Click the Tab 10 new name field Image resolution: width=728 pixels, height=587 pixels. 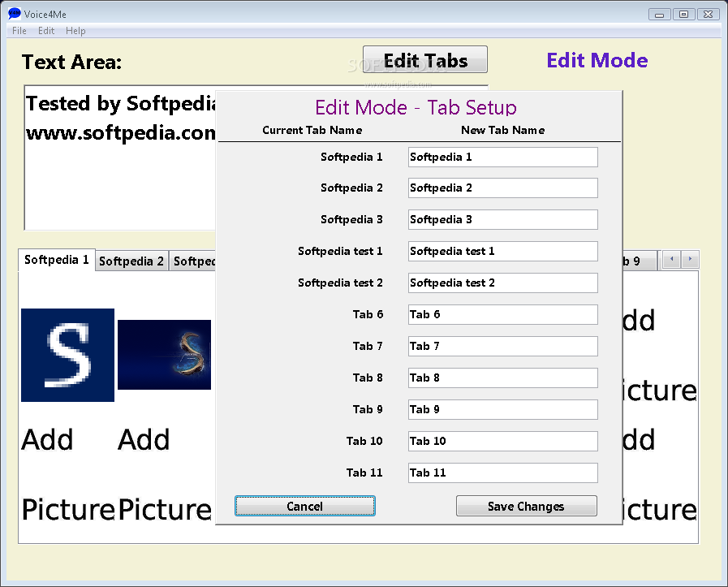503,441
